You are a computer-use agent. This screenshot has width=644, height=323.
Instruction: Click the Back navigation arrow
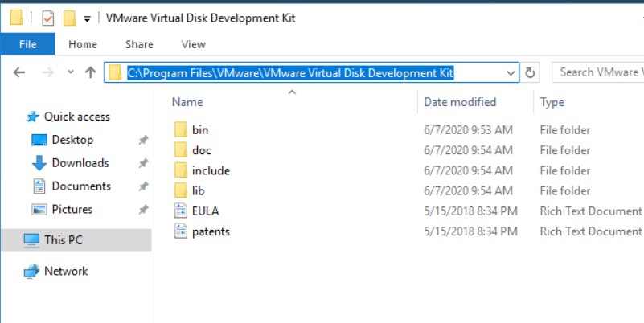(x=18, y=72)
